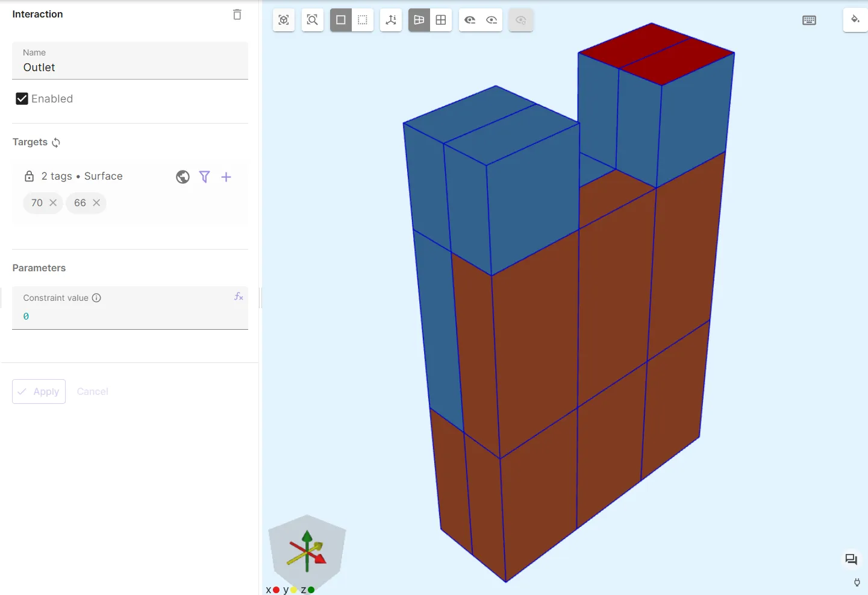Open the paint bucket color options

pyautogui.click(x=855, y=20)
